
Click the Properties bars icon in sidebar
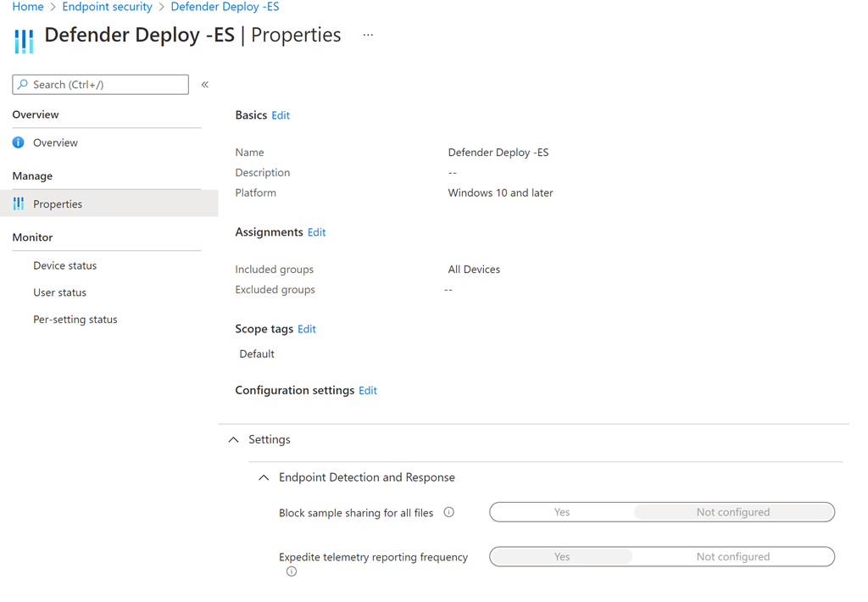point(19,203)
